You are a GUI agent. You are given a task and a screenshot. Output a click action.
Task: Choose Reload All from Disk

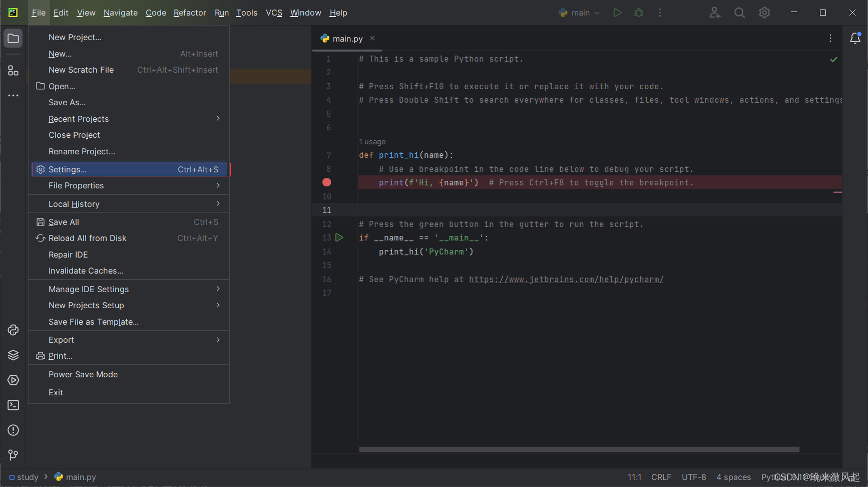pyautogui.click(x=129, y=238)
